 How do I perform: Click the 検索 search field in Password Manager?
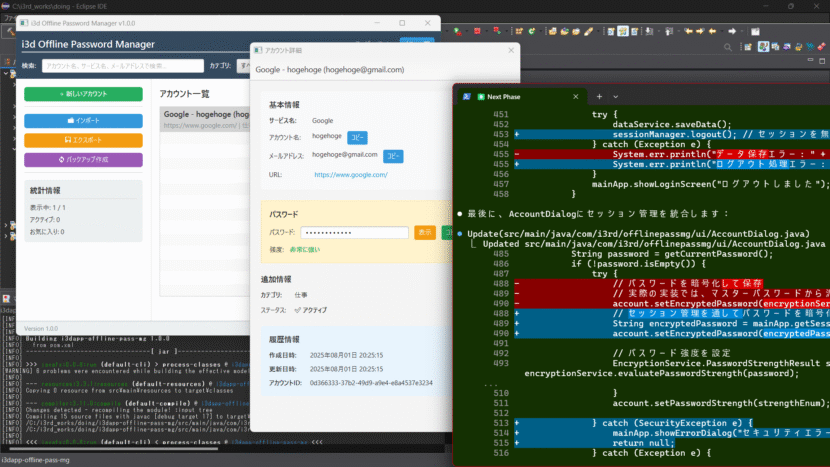123,66
